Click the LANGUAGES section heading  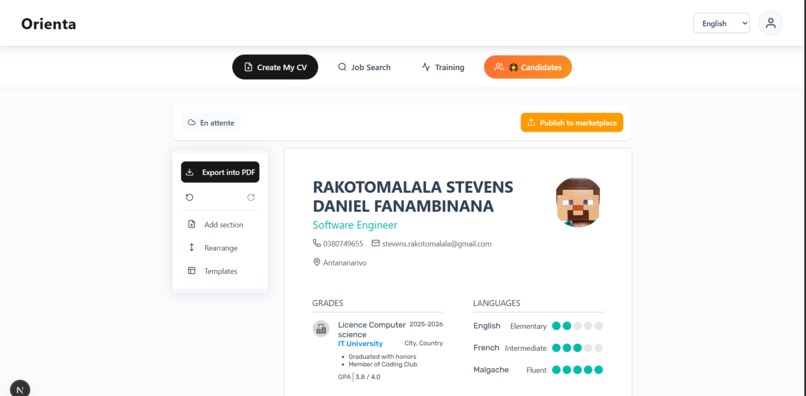[497, 303]
